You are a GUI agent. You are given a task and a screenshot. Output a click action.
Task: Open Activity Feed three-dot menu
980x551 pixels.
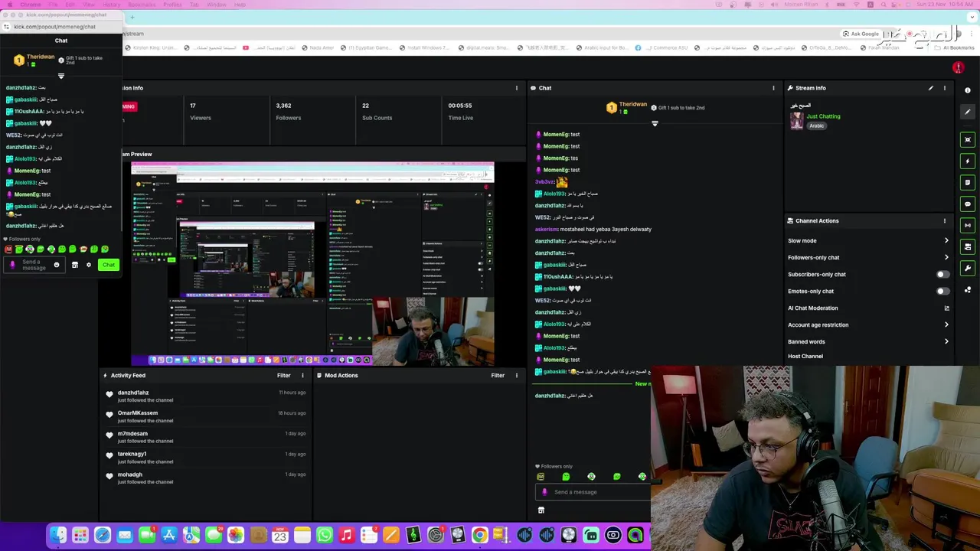coord(302,376)
